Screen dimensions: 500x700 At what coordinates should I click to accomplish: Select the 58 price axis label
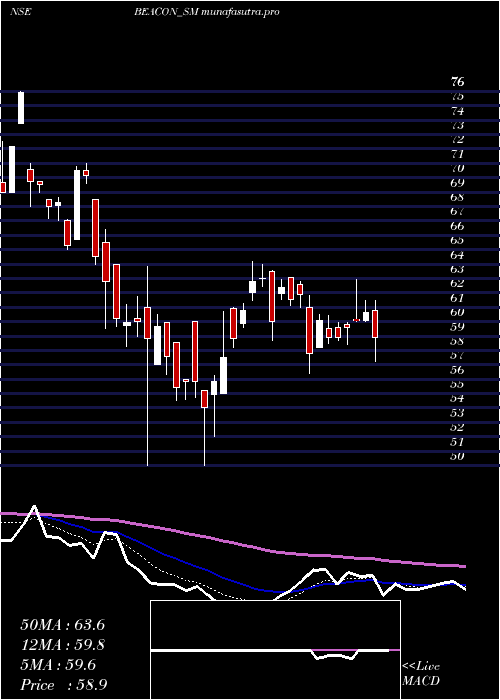[x=458, y=341]
